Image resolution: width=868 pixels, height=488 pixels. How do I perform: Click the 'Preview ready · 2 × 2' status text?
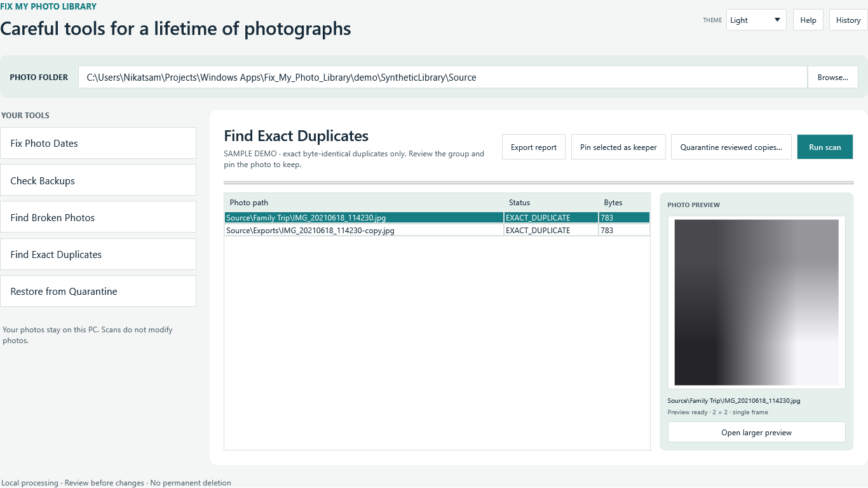coord(717,412)
